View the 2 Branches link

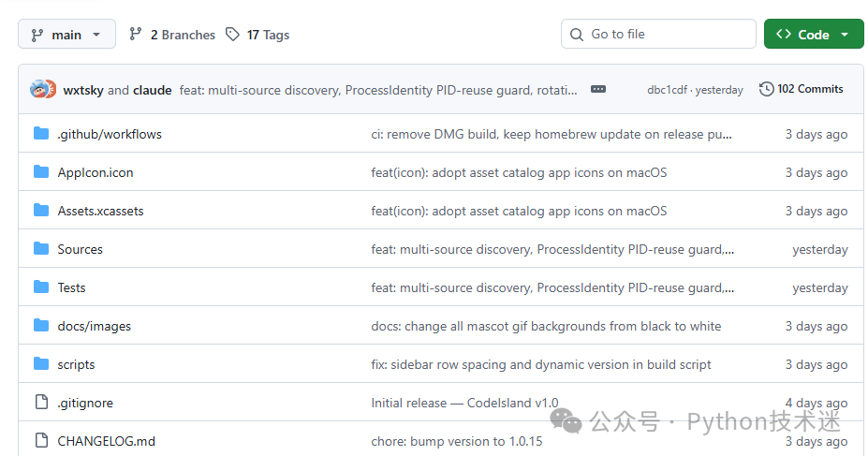(x=183, y=35)
